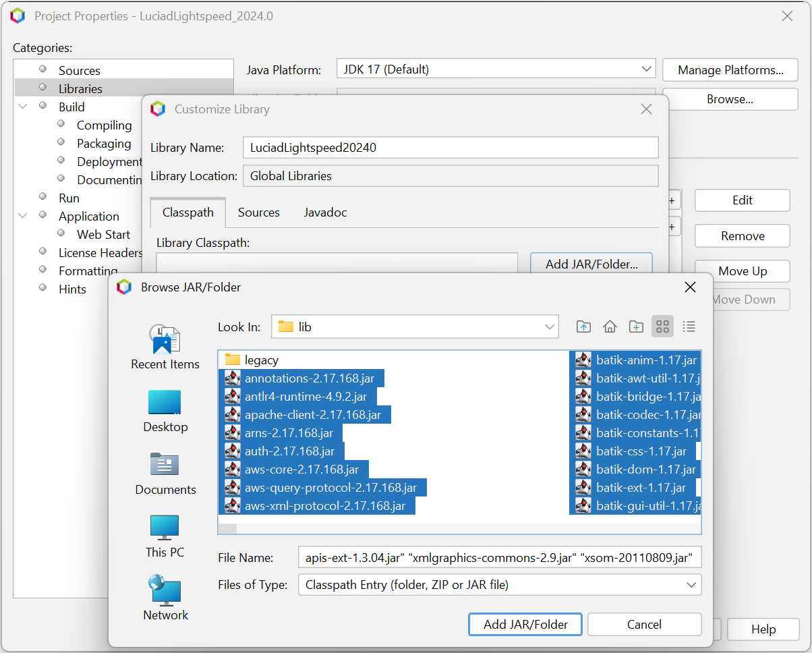Select Compiling category

pos(104,125)
